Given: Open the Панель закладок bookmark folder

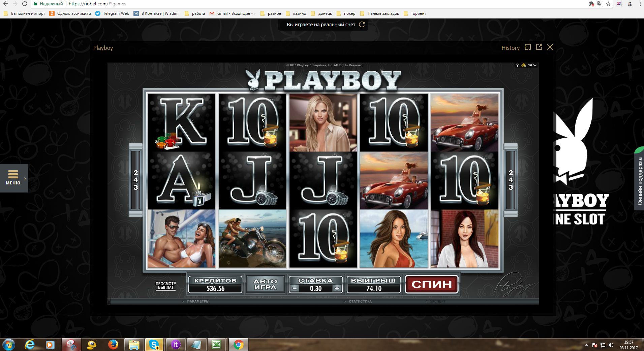Looking at the screenshot, I should click(379, 13).
